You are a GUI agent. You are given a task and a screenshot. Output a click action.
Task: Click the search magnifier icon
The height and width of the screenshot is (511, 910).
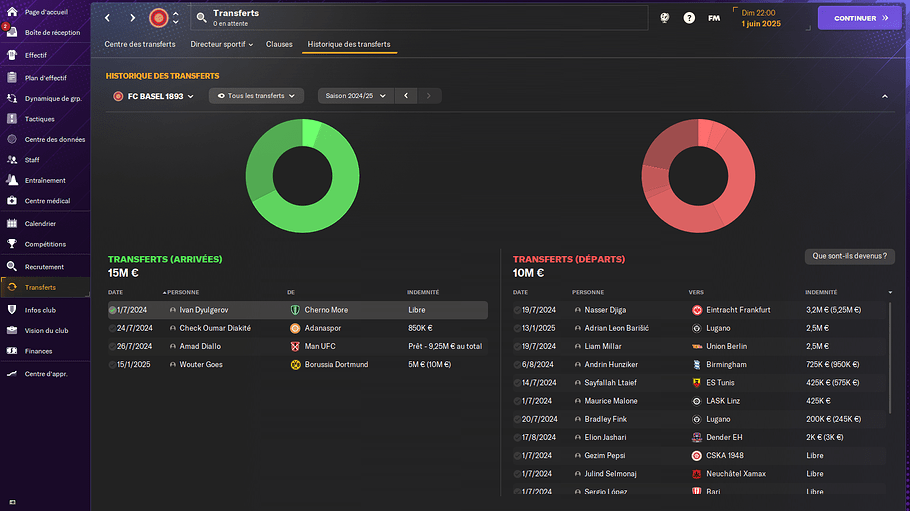pos(201,18)
